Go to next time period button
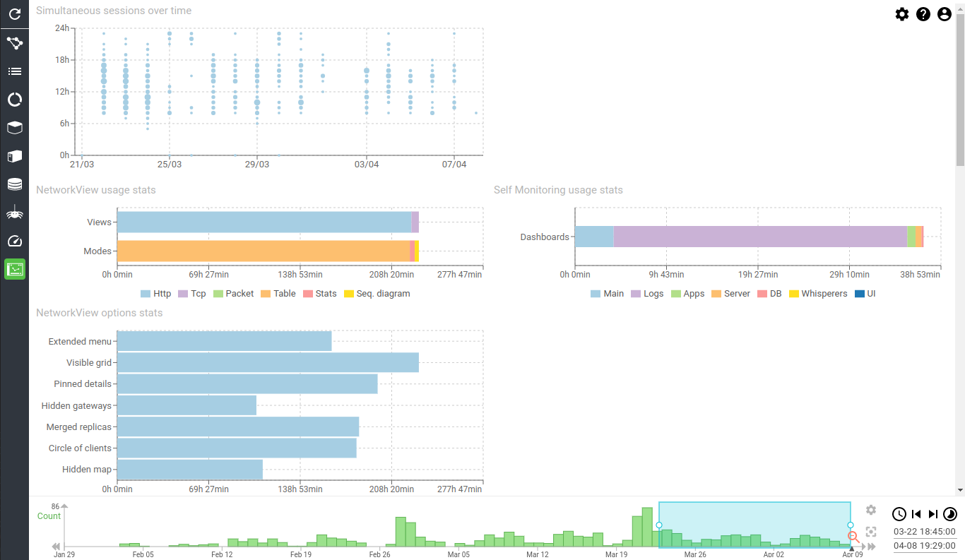The width and height of the screenshot is (965, 560). 933,514
